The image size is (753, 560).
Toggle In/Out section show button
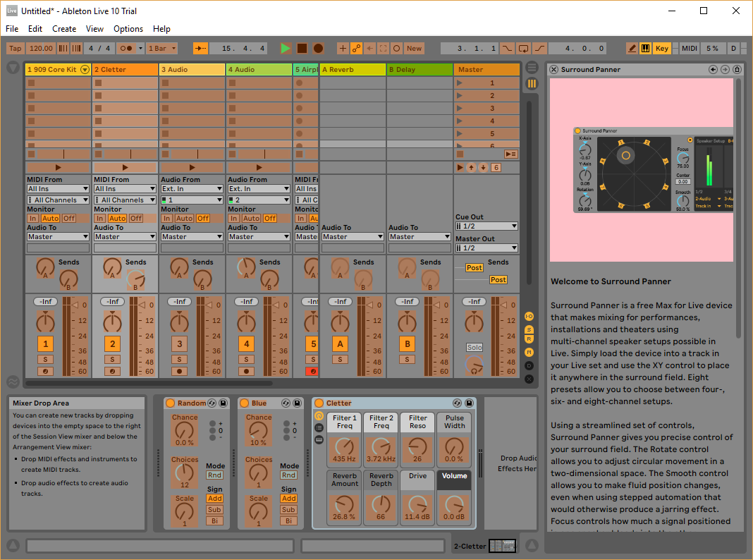click(529, 316)
